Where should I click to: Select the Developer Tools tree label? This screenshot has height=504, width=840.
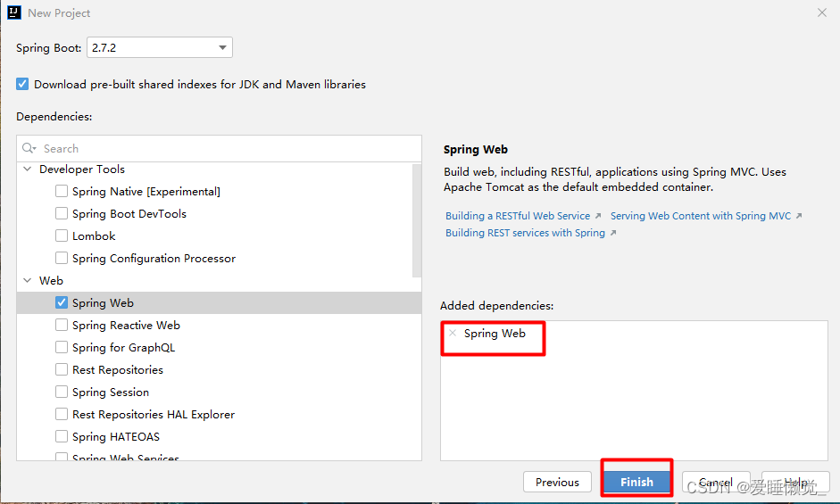[82, 169]
